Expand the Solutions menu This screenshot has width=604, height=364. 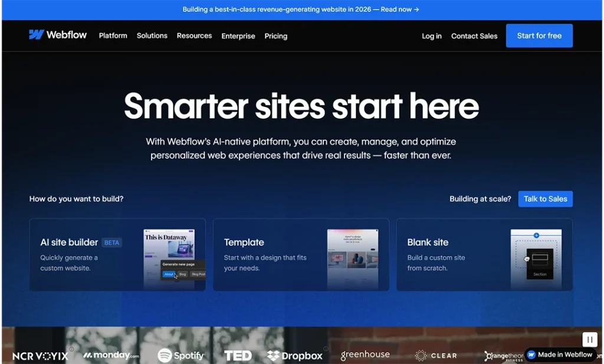[x=152, y=35]
